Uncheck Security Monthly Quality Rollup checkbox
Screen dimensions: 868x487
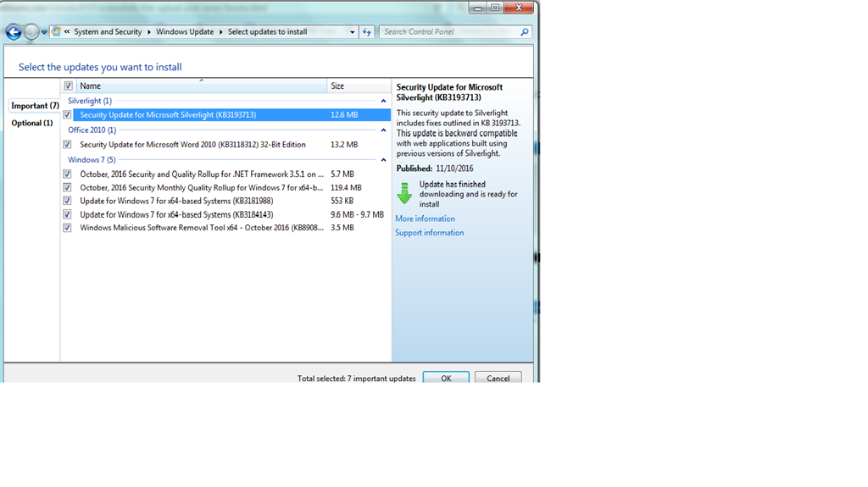(67, 188)
